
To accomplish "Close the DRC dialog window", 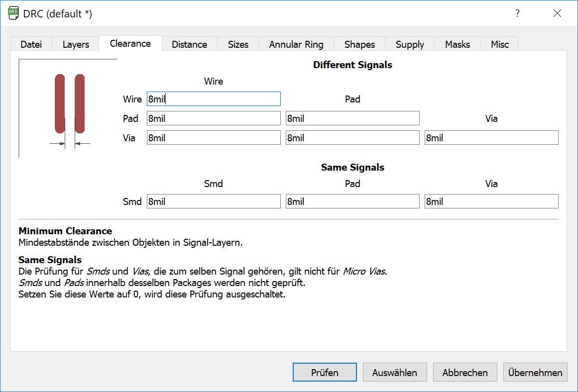I will point(557,13).
